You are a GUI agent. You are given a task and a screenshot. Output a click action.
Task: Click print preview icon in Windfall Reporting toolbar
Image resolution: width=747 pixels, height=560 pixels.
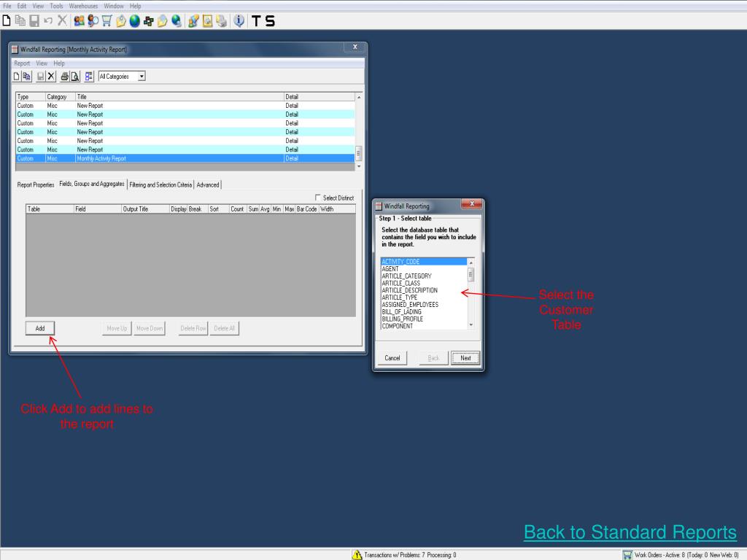75,76
